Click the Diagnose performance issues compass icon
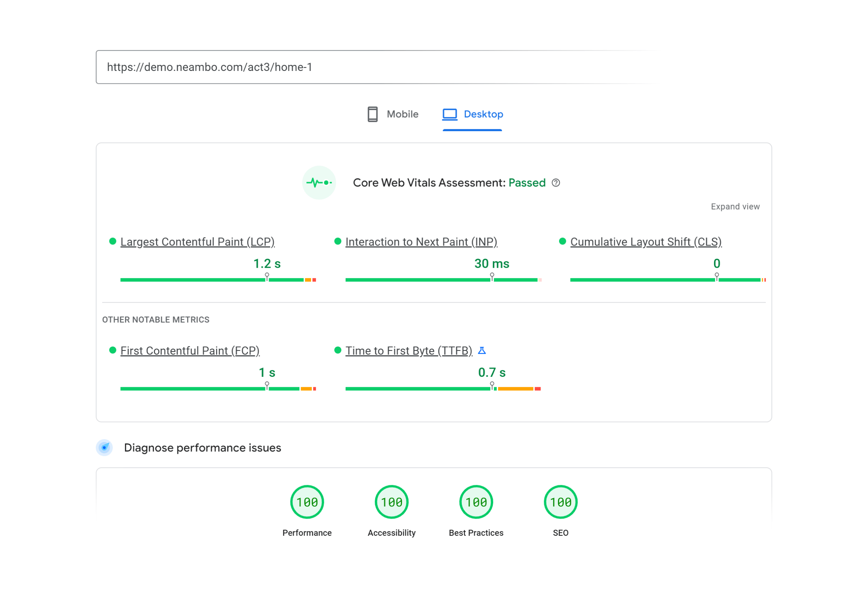This screenshot has height=596, width=868. (x=104, y=447)
